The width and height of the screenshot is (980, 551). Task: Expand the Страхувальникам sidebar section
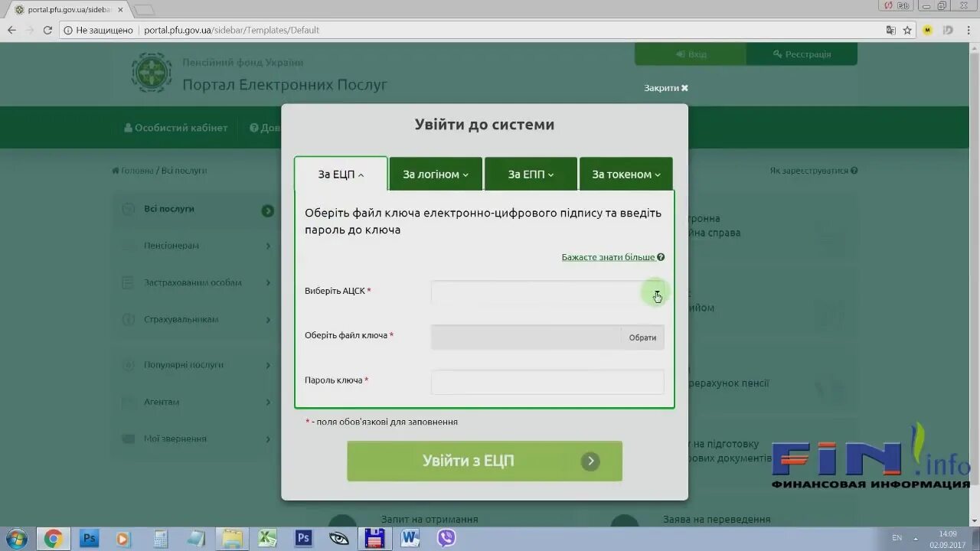click(194, 319)
